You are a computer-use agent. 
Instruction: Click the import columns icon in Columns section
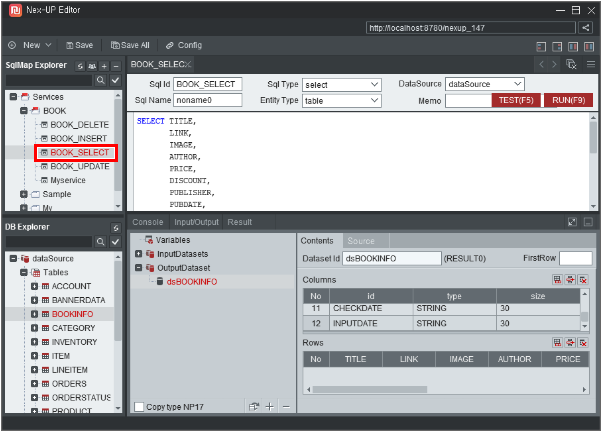click(x=570, y=280)
